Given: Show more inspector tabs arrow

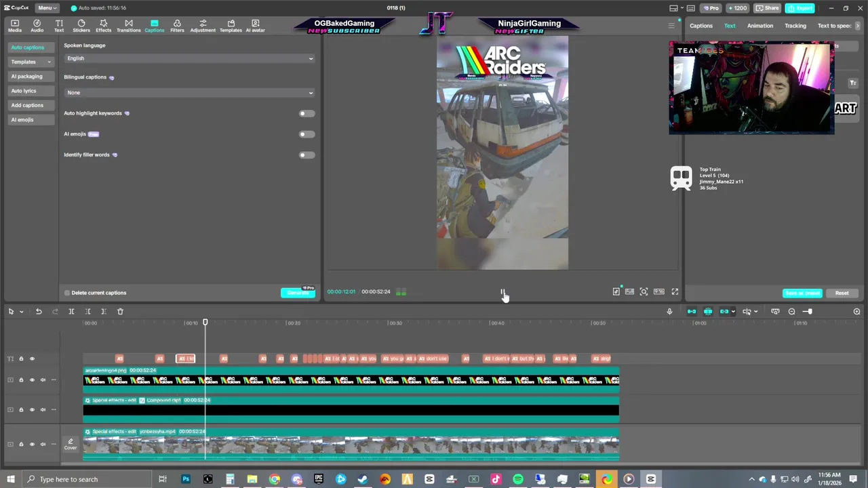Looking at the screenshot, I should pos(858,26).
